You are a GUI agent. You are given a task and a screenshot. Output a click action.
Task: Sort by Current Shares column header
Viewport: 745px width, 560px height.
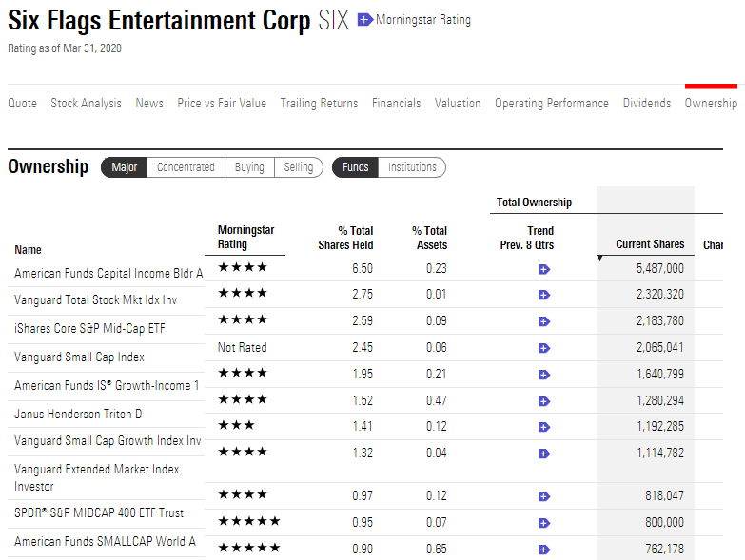coord(650,244)
